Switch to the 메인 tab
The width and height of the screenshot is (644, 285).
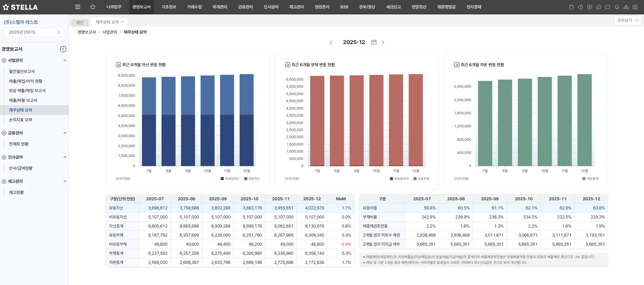[x=80, y=23]
